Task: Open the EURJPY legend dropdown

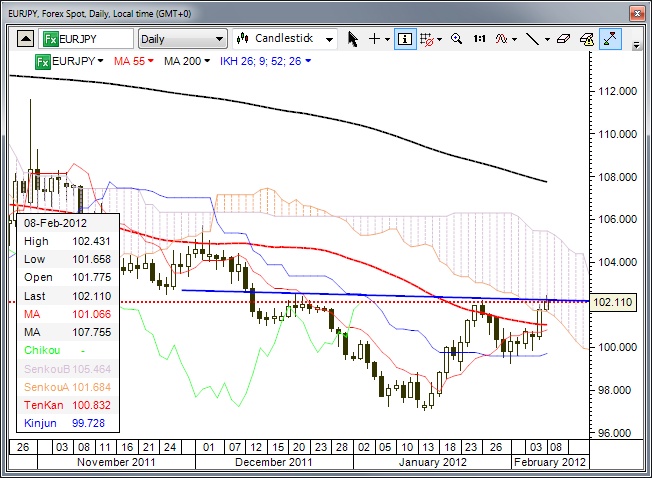Action: 100,61
